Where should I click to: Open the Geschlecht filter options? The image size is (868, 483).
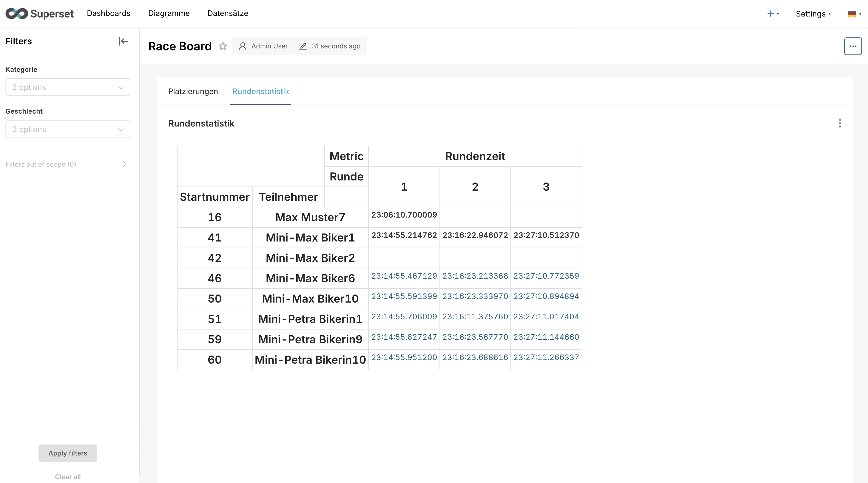[x=67, y=129]
